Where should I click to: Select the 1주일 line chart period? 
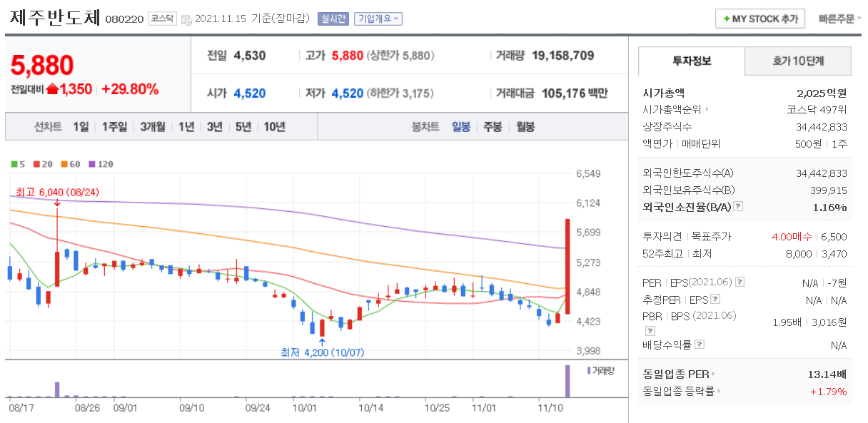(114, 127)
